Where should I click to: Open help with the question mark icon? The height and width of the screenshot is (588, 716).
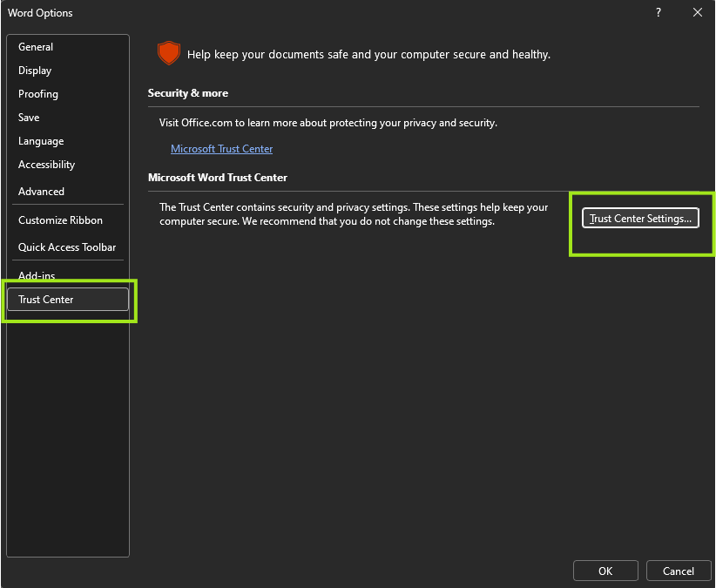click(x=659, y=12)
